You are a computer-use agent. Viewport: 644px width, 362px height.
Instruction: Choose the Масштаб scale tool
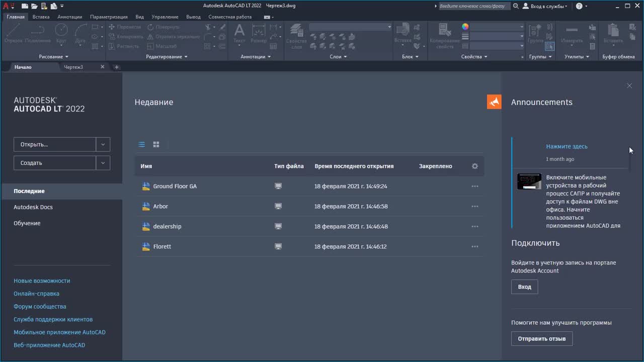(162, 46)
